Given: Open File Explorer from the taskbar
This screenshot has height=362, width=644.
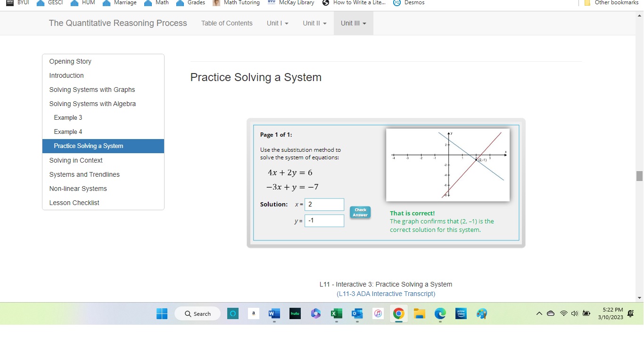Looking at the screenshot, I should [420, 314].
